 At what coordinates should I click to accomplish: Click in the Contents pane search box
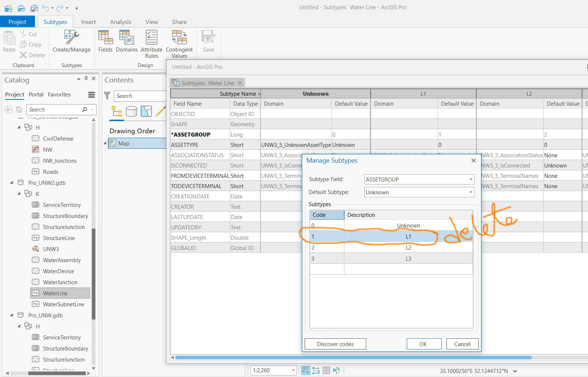click(140, 96)
